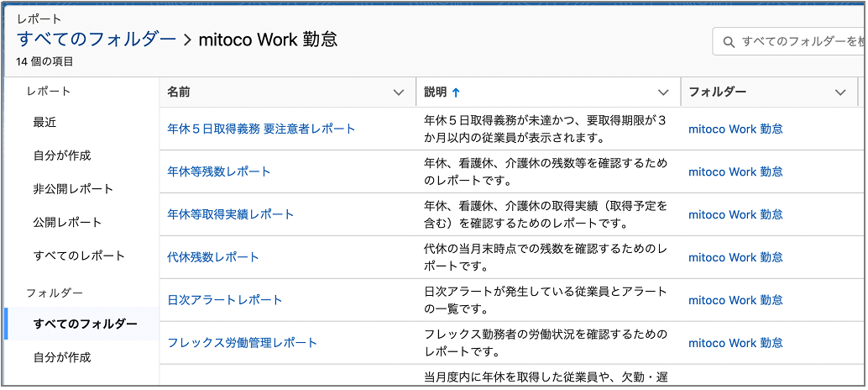Image resolution: width=868 pixels, height=390 pixels.
Task: Open the 代休残数レポート report
Action: point(213,257)
